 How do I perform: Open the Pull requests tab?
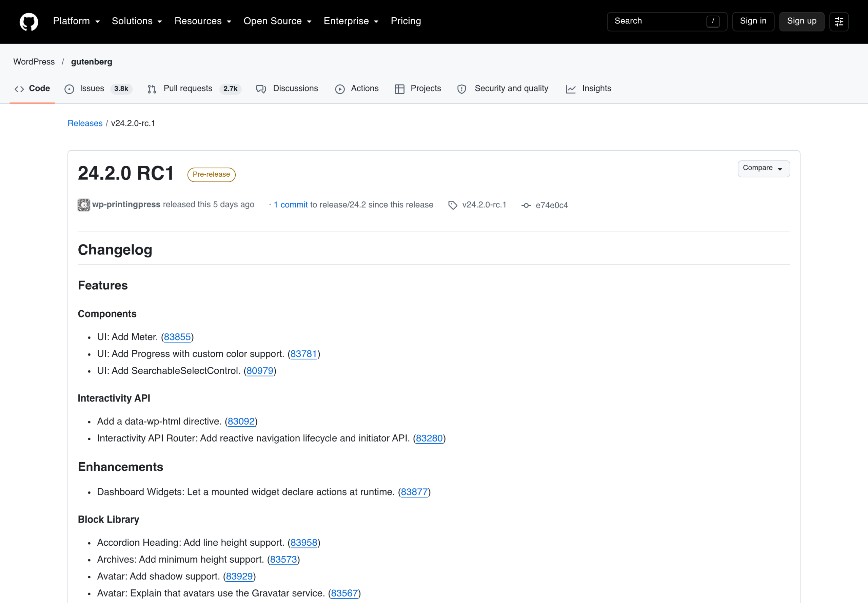(x=194, y=89)
